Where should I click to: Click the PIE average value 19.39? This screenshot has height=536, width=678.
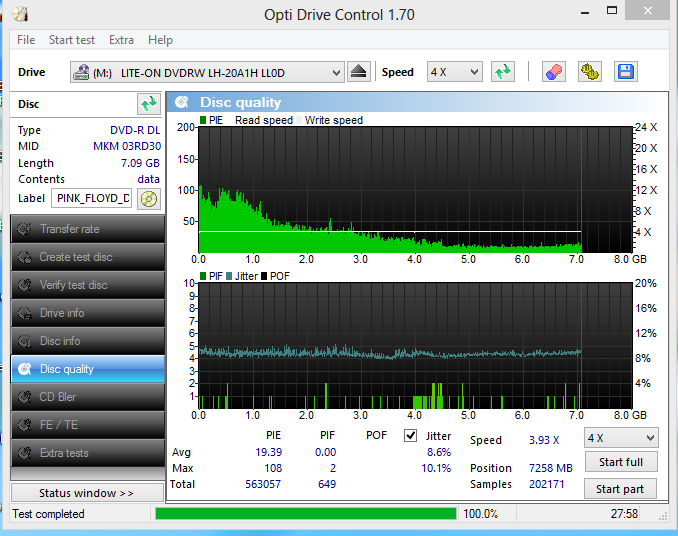pos(268,452)
